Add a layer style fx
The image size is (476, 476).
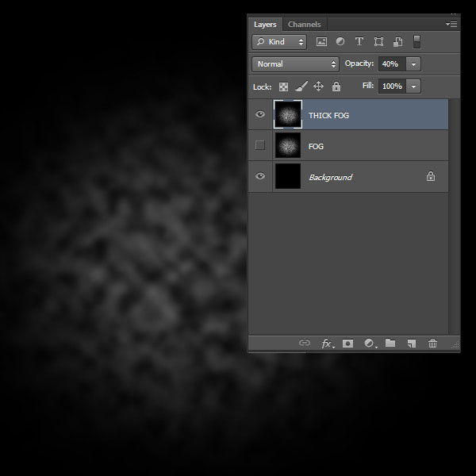coord(327,344)
